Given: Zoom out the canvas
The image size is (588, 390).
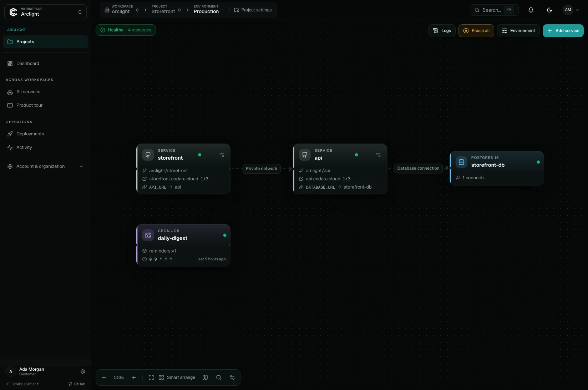Looking at the screenshot, I should coord(104,377).
